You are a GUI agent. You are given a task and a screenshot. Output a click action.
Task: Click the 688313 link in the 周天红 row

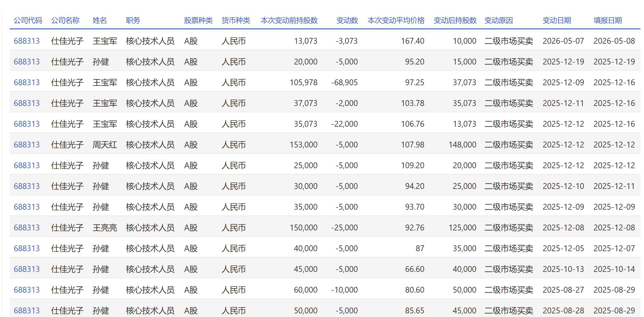27,145
